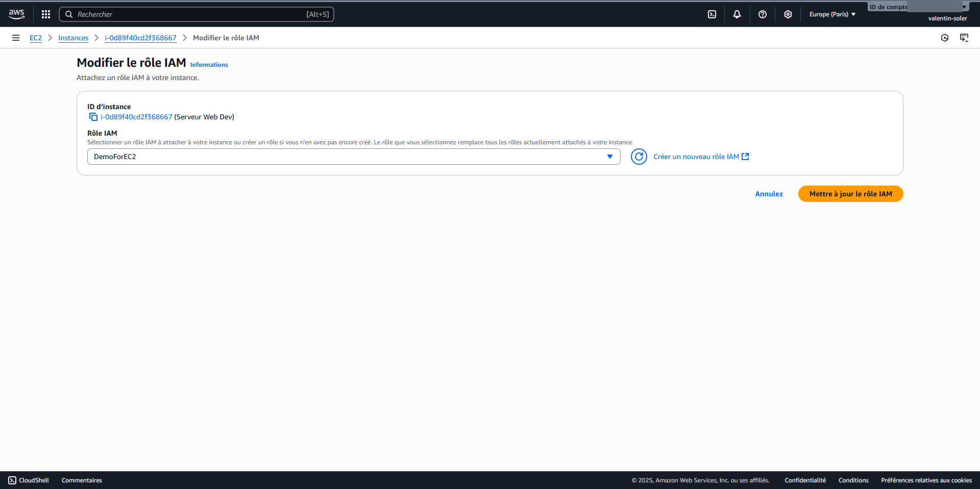Refresh the IAM role list
The height and width of the screenshot is (489, 980).
tap(639, 157)
